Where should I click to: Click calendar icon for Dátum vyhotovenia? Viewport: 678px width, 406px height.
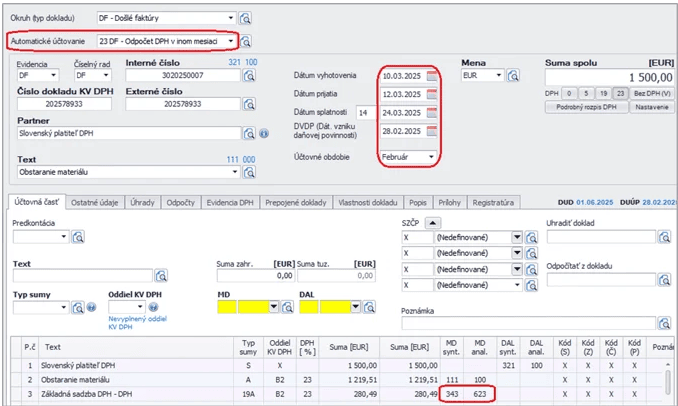(432, 76)
